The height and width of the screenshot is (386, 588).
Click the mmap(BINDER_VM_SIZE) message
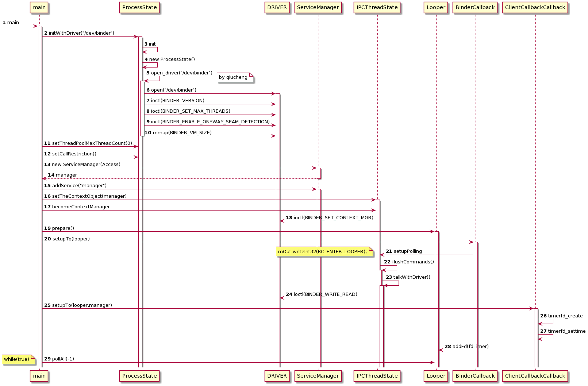[x=182, y=133]
